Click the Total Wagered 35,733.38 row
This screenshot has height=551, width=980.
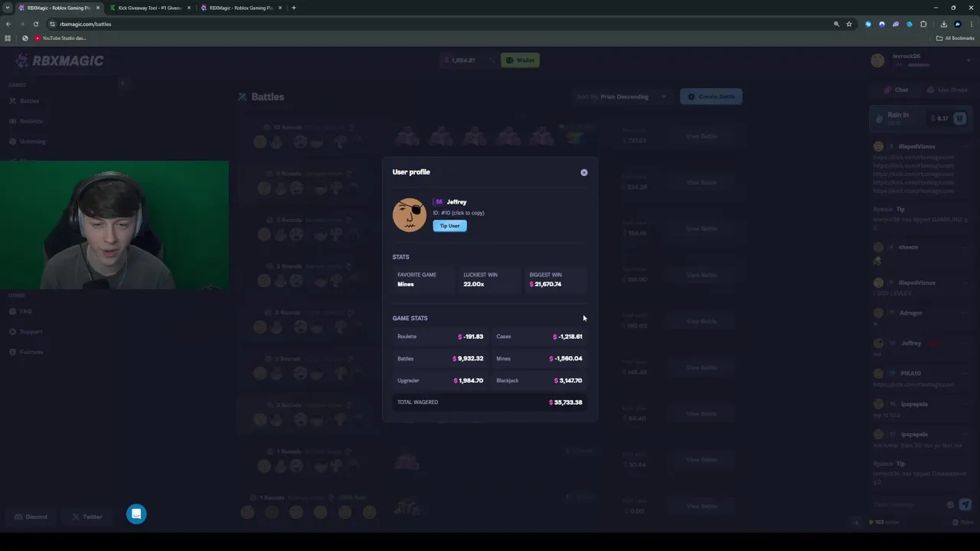[x=490, y=402]
